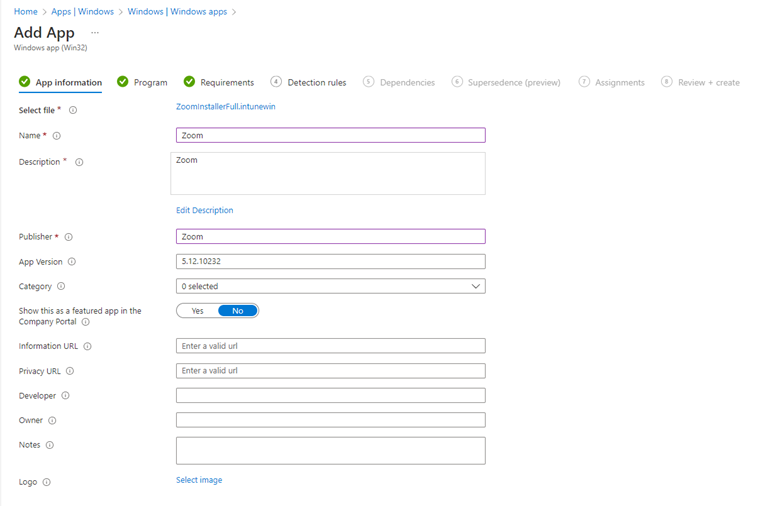Open the ellipsis menu beside Add App
Viewport: 780px width, 506px height.
point(95,33)
